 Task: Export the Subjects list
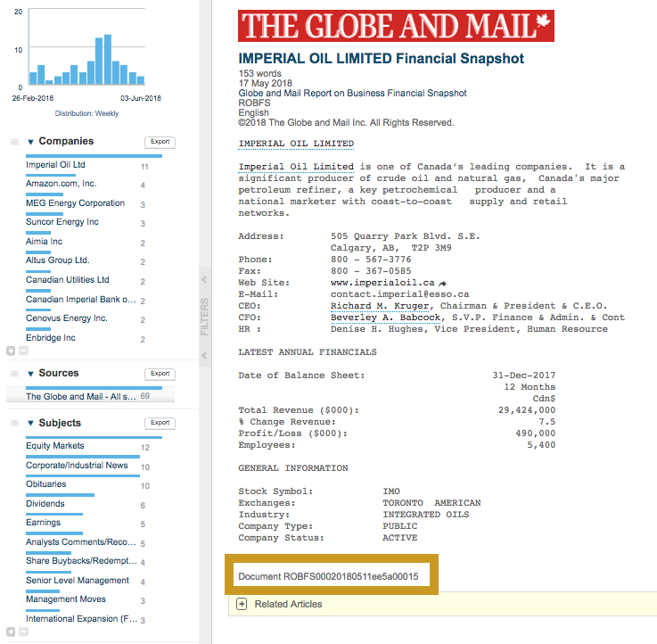point(160,423)
